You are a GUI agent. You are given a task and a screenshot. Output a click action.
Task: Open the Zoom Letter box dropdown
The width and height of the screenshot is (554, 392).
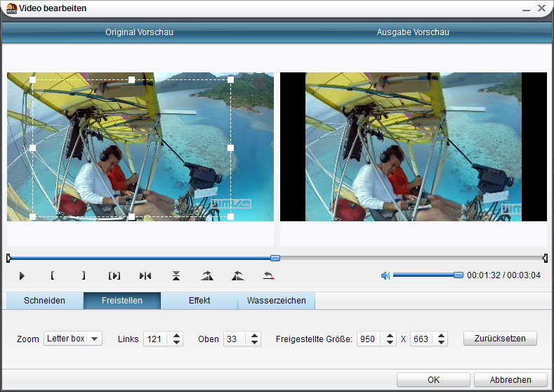[x=94, y=339]
